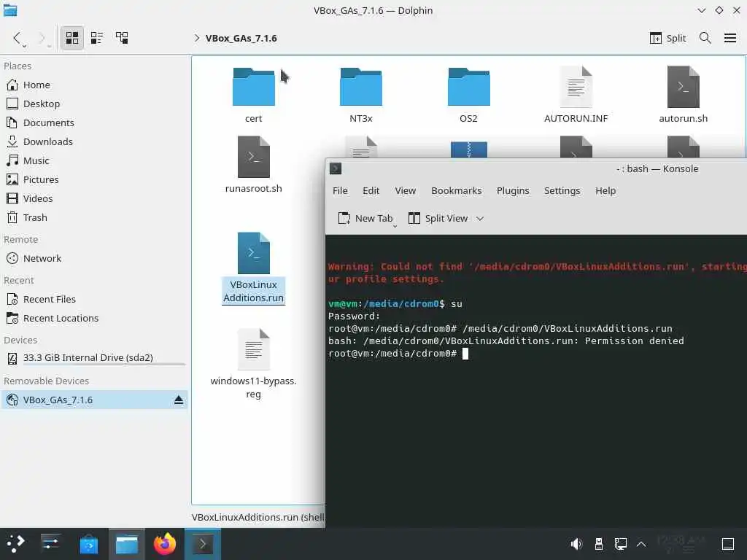Click Show Desktop button in panel
Screen dimensions: 747x560
(728, 544)
